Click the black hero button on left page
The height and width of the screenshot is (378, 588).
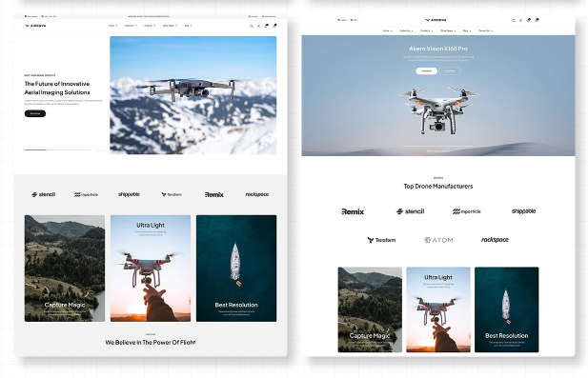(35, 113)
